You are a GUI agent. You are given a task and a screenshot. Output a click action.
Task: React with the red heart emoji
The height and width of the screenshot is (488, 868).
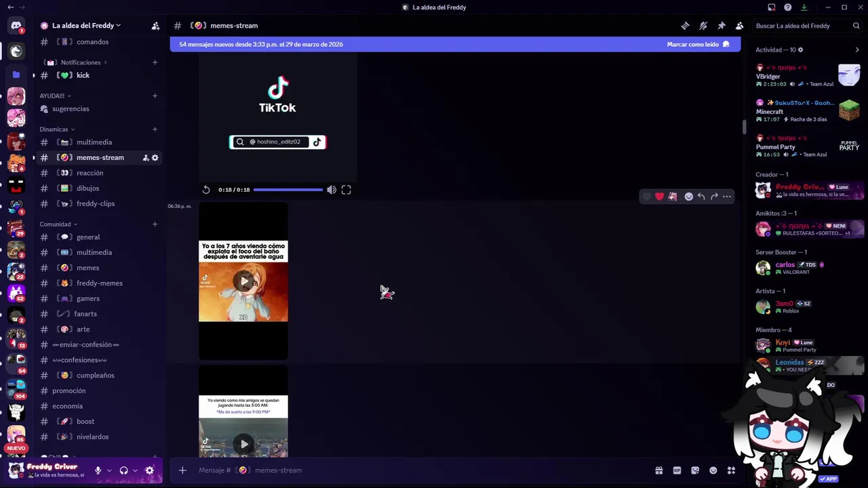click(x=659, y=197)
